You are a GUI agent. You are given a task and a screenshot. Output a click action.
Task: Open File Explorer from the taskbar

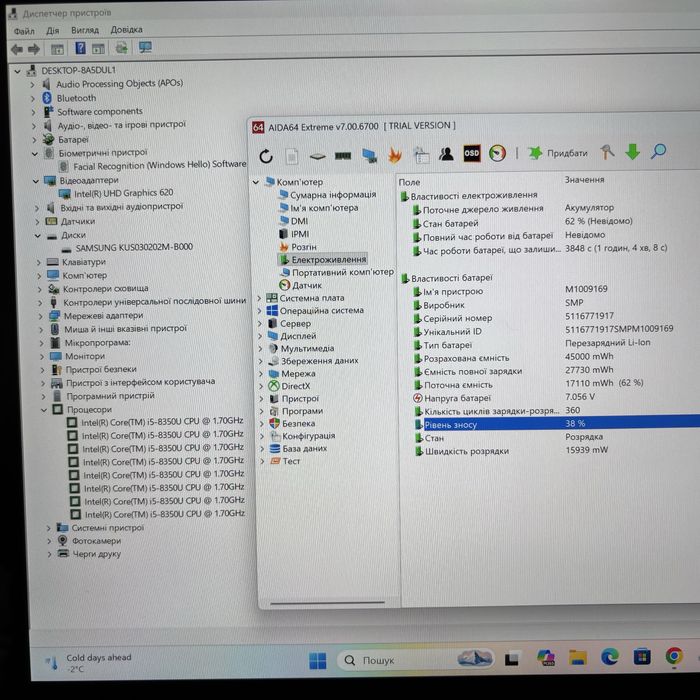(577, 658)
